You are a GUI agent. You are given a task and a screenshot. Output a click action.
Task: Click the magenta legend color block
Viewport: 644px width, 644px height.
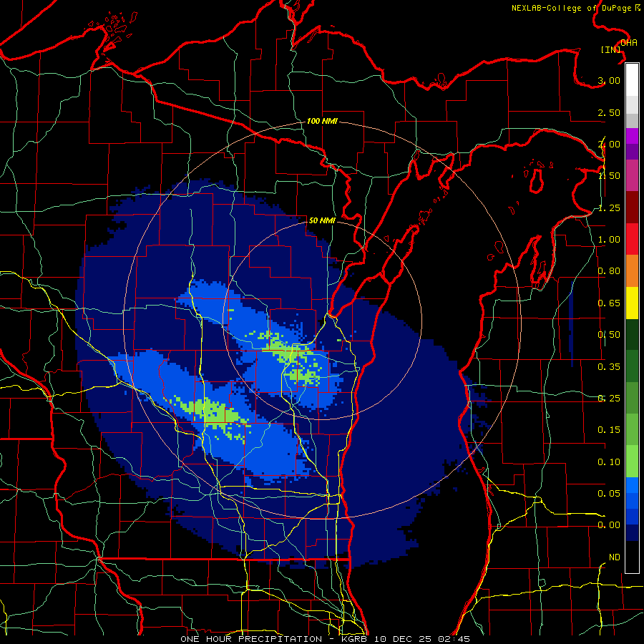point(632,136)
